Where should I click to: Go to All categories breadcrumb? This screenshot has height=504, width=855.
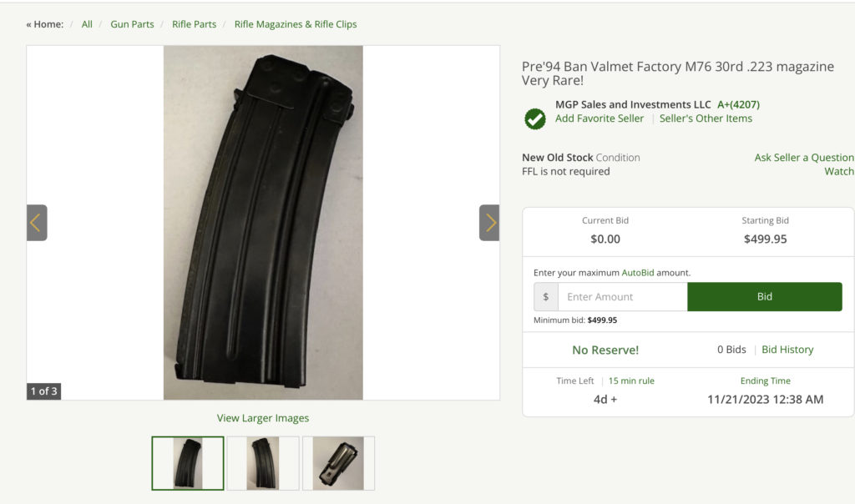click(x=87, y=24)
